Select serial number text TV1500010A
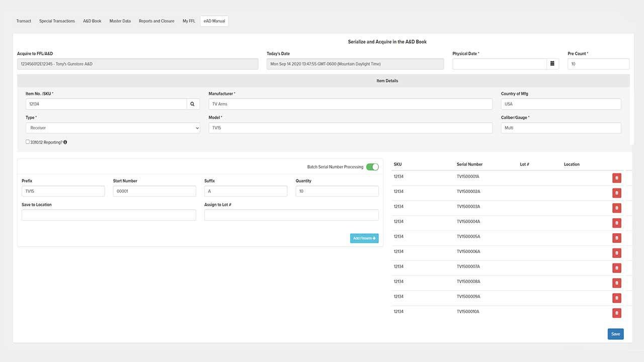Image resolution: width=644 pixels, height=362 pixels. [468, 312]
